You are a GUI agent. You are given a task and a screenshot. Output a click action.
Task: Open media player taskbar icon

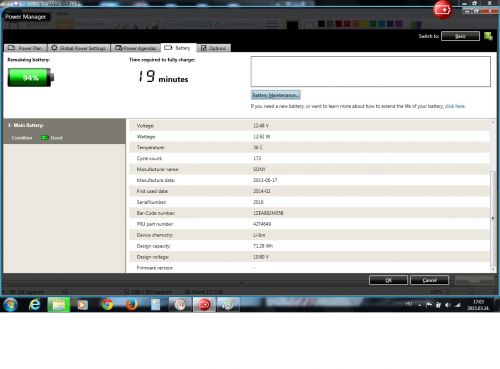click(83, 305)
